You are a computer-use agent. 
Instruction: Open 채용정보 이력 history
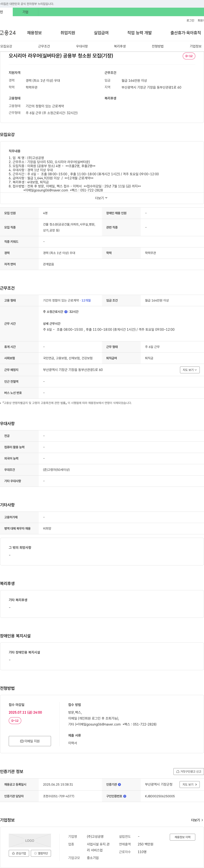point(183,837)
